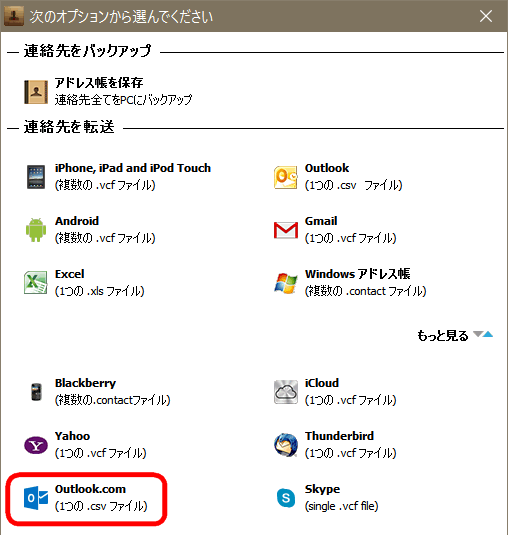
Task: Click the blue Outlook.com icon
Action: click(36, 498)
